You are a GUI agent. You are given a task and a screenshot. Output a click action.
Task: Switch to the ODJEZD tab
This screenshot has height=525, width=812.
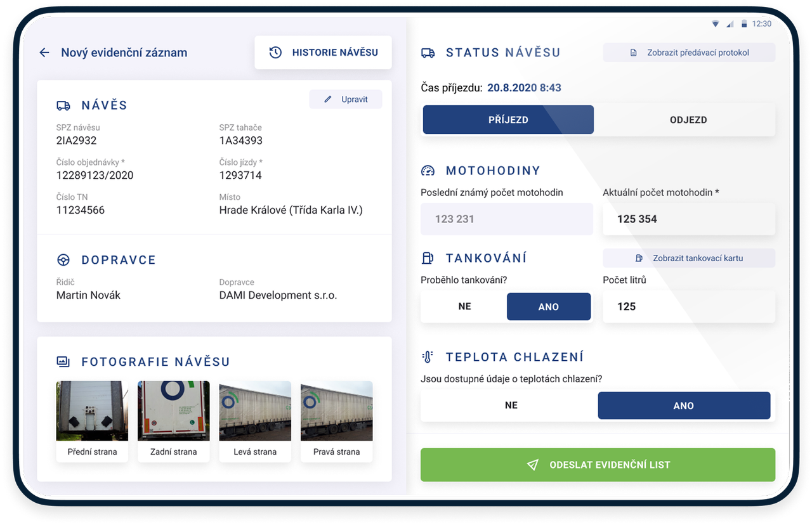pos(688,120)
